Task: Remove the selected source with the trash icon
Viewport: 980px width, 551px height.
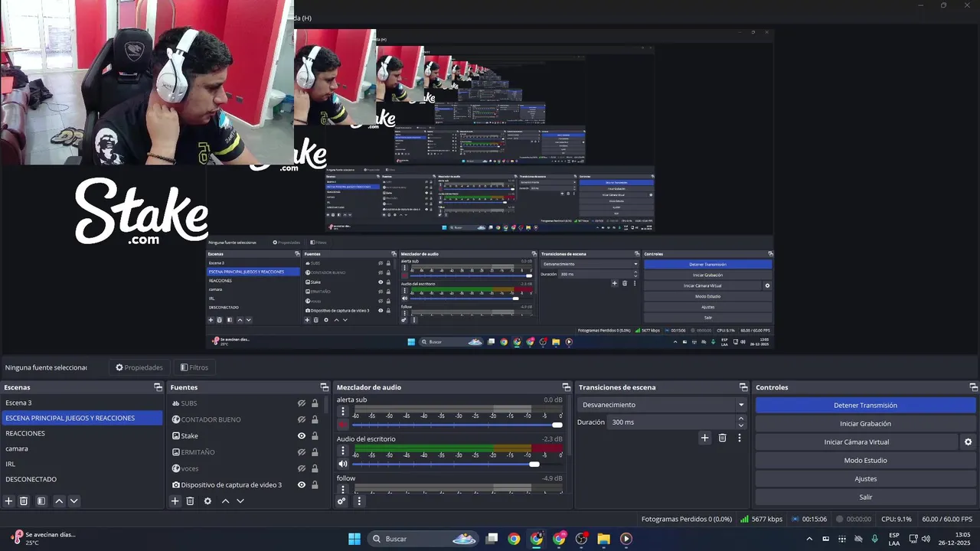Action: [190, 501]
